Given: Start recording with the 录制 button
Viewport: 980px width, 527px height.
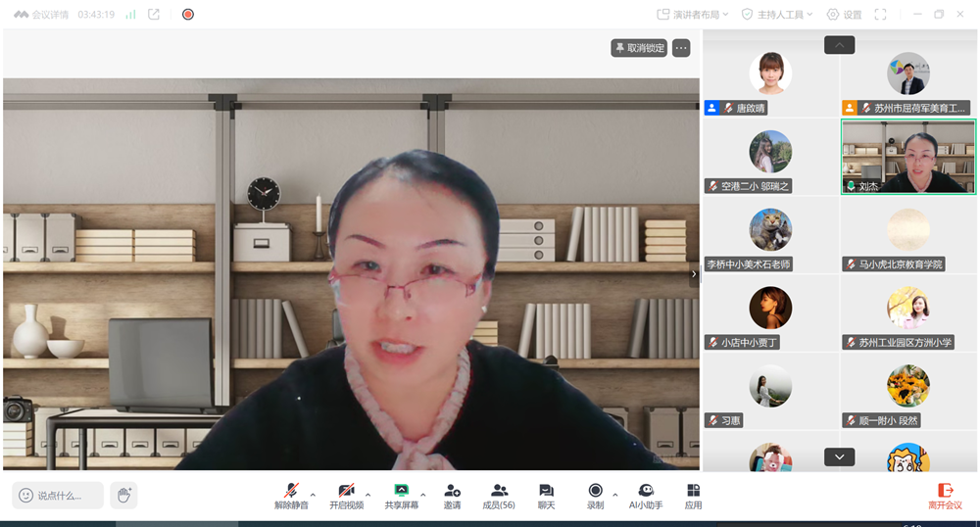Looking at the screenshot, I should 595,496.
